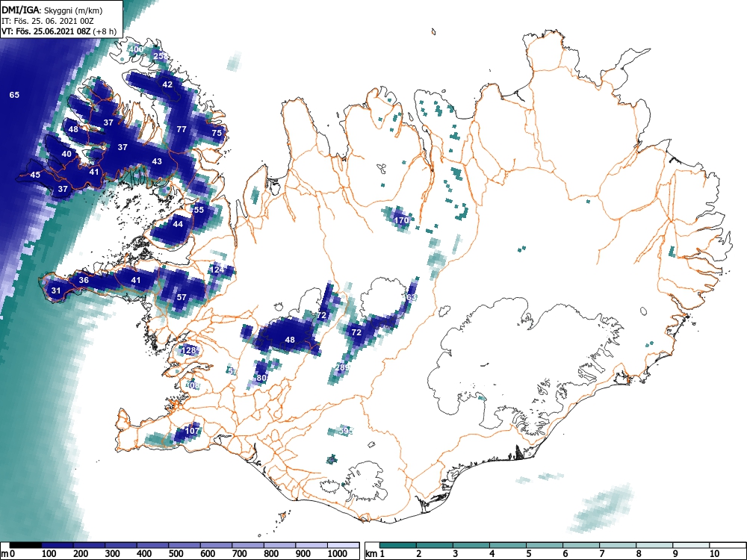Click the visibility value 43 on the map
Viewport: 747px width, 560px height.
click(157, 161)
